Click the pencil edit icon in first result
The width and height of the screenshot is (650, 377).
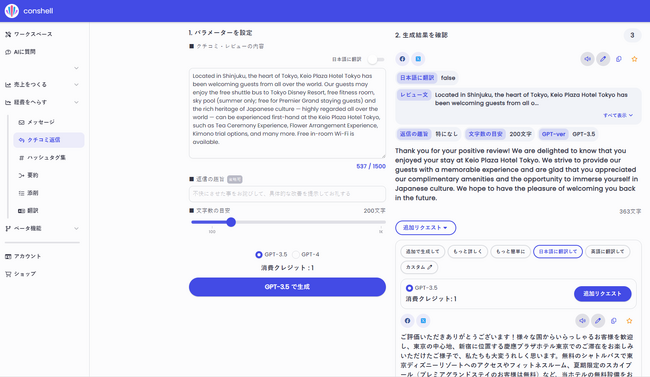(603, 59)
